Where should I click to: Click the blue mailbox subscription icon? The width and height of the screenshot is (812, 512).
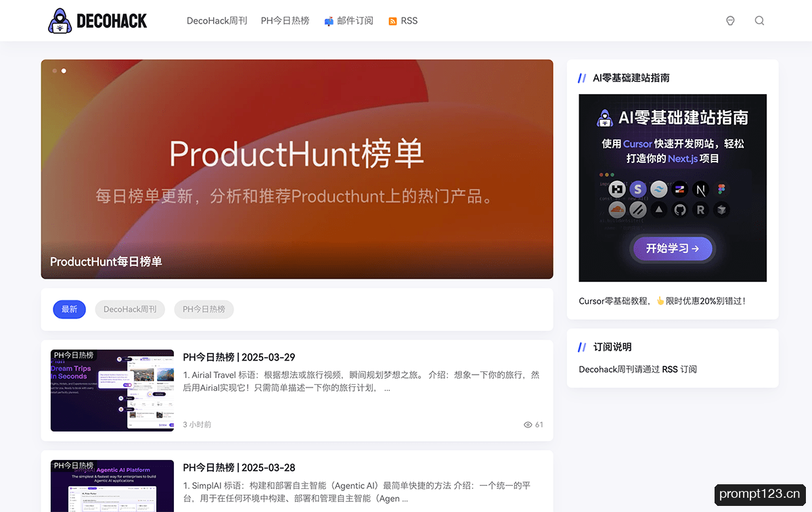click(x=329, y=22)
